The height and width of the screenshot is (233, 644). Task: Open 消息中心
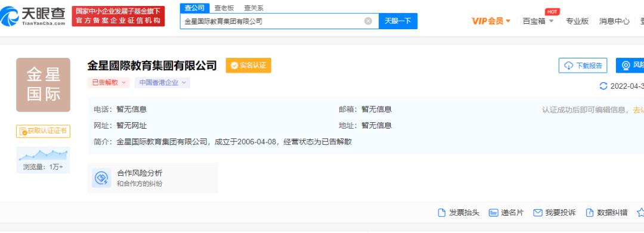(614, 21)
